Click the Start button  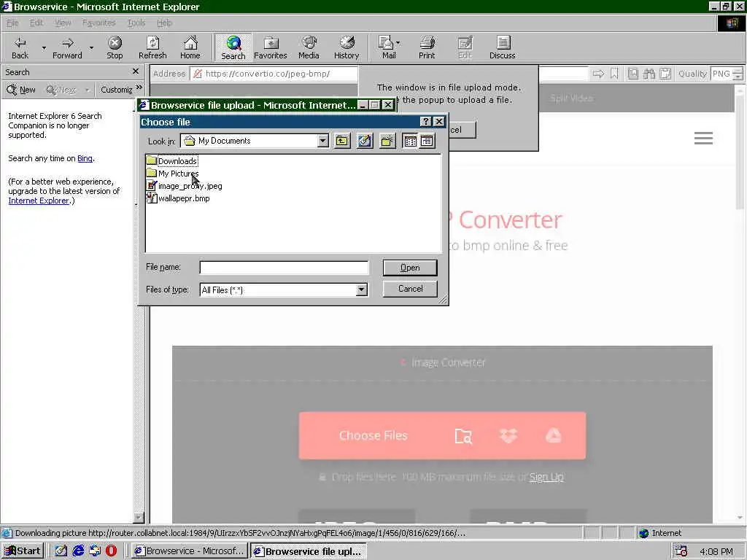[23, 551]
